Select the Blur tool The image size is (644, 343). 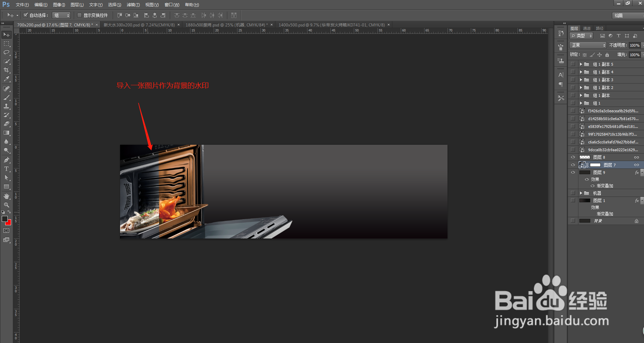coord(6,141)
